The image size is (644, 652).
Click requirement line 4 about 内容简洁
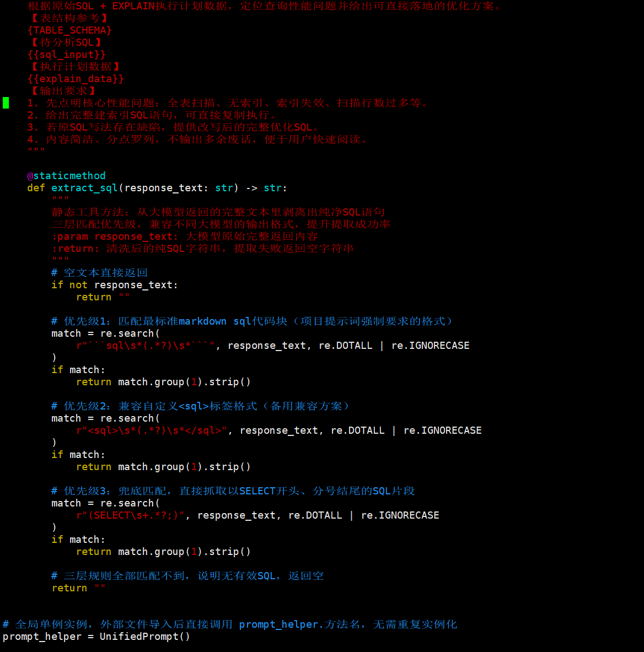point(197,139)
